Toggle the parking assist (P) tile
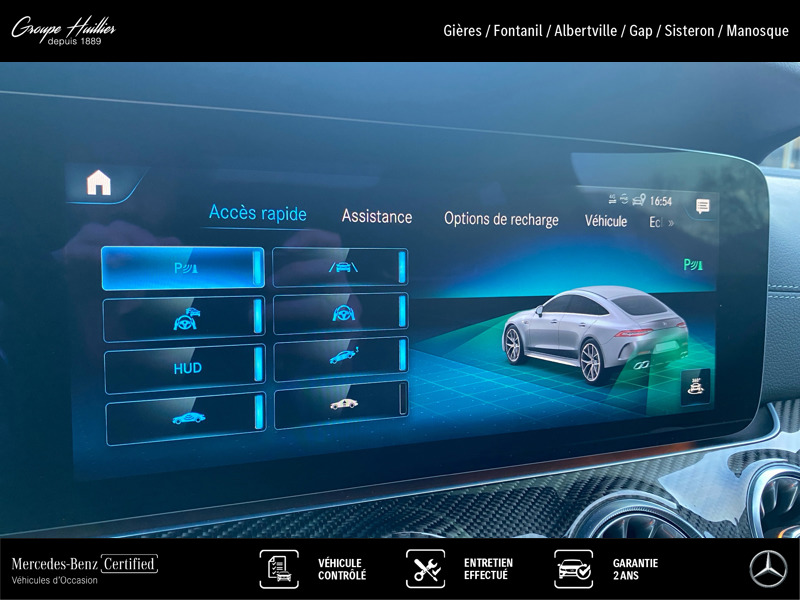 click(x=183, y=268)
